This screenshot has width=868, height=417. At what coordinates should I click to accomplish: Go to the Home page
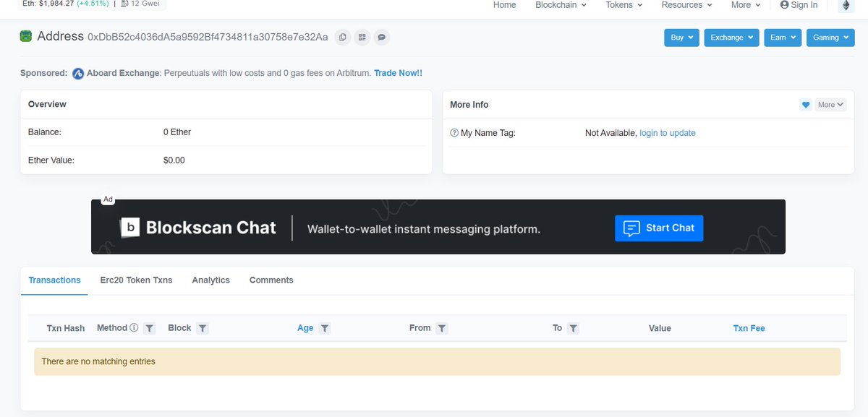coord(505,5)
